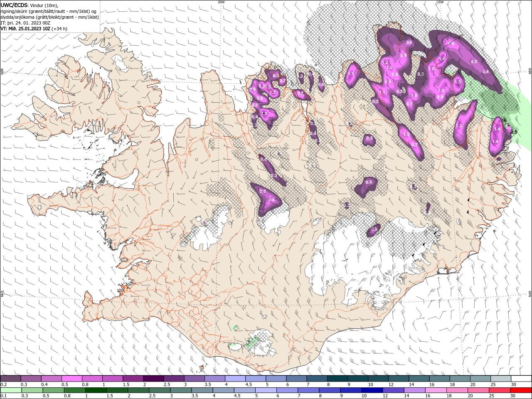
Task: Click the 15W longitude label
Action: point(440,2)
